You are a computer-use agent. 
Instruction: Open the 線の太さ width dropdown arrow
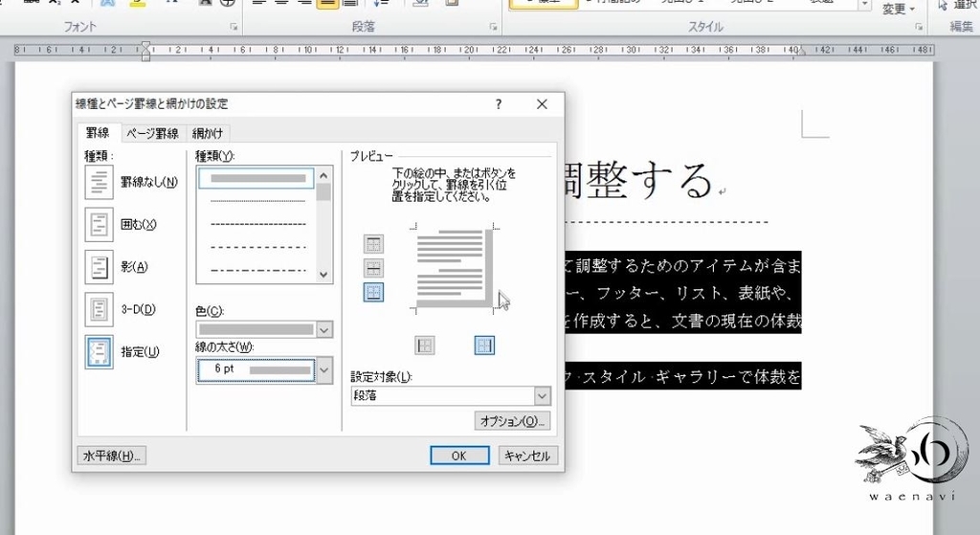(x=324, y=370)
